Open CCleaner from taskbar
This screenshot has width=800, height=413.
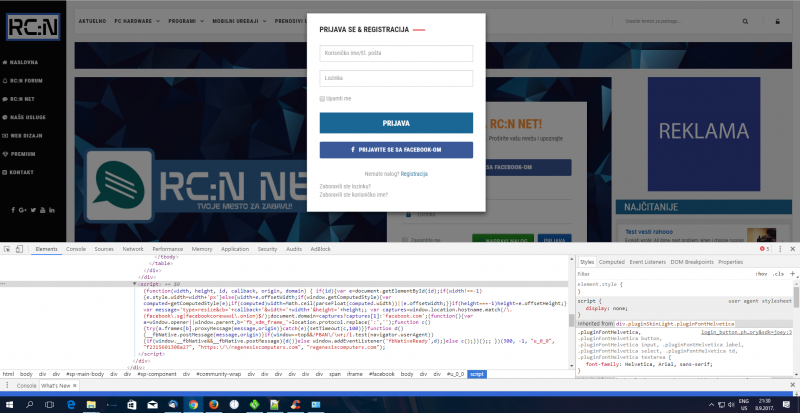click(x=295, y=405)
